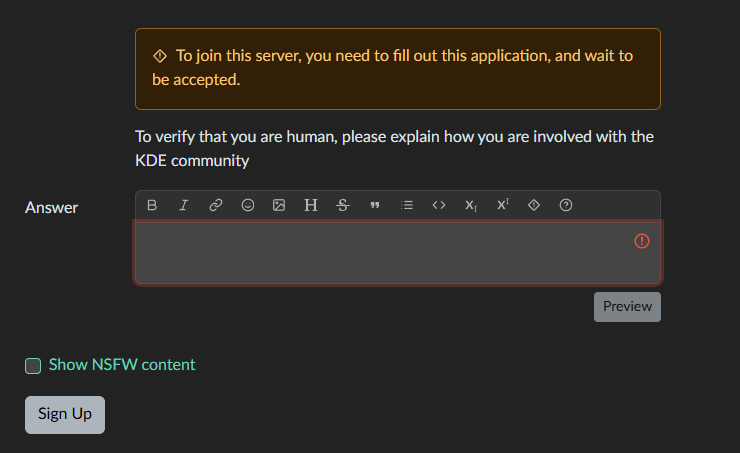Click the KDE community verification question text
The image size is (740, 453).
click(x=394, y=148)
